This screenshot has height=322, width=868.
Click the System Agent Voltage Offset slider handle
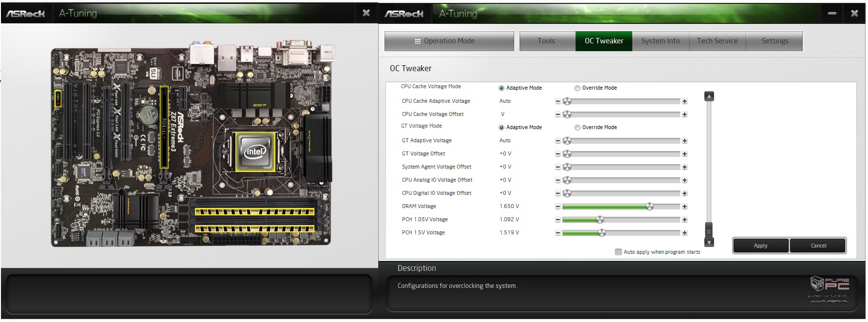coord(567,167)
